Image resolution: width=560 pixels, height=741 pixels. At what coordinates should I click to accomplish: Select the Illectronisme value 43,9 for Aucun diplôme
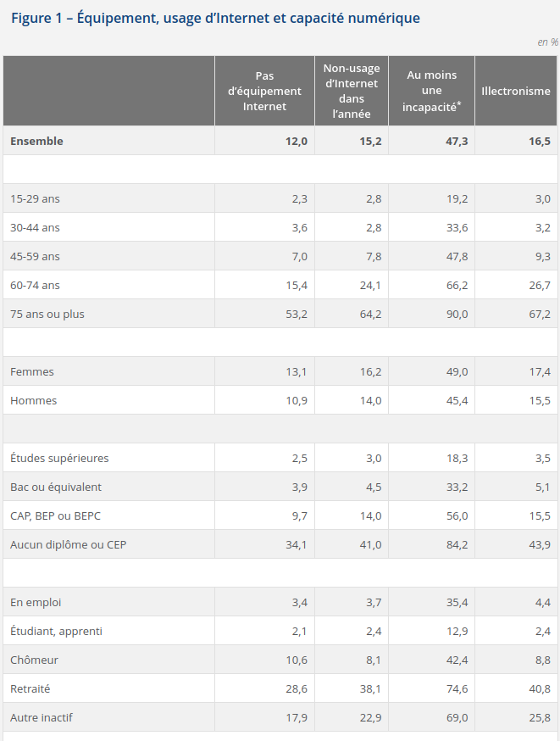pos(540,544)
